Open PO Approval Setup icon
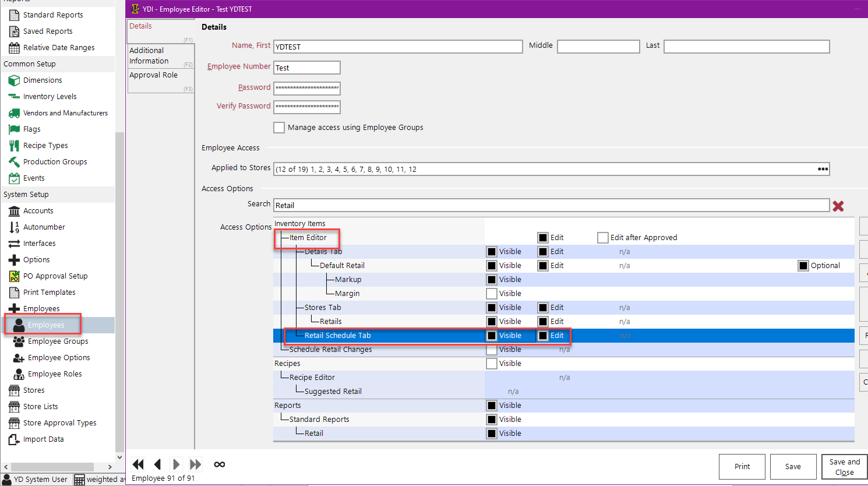The image size is (868, 486). point(14,276)
